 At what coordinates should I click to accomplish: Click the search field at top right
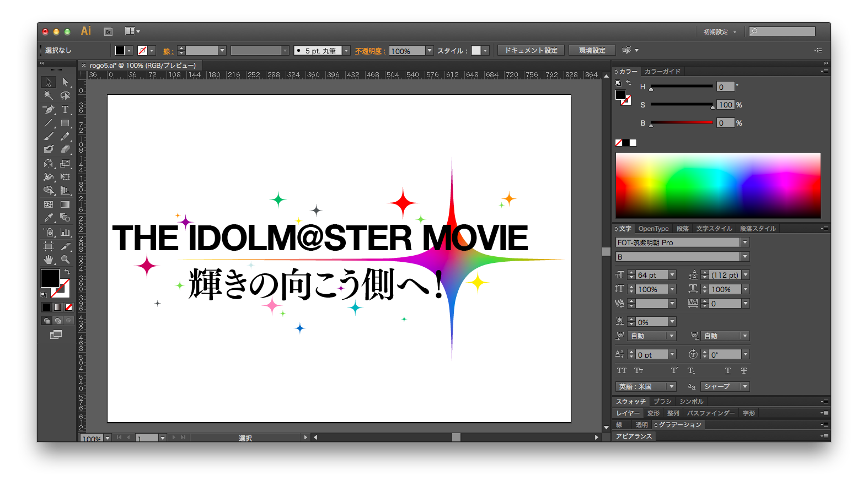point(782,31)
